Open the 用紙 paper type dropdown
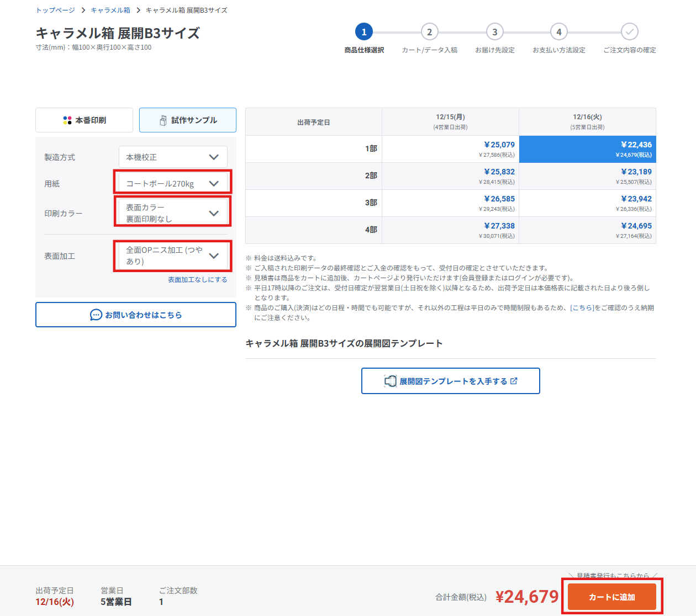The width and height of the screenshot is (696, 616). tap(173, 183)
